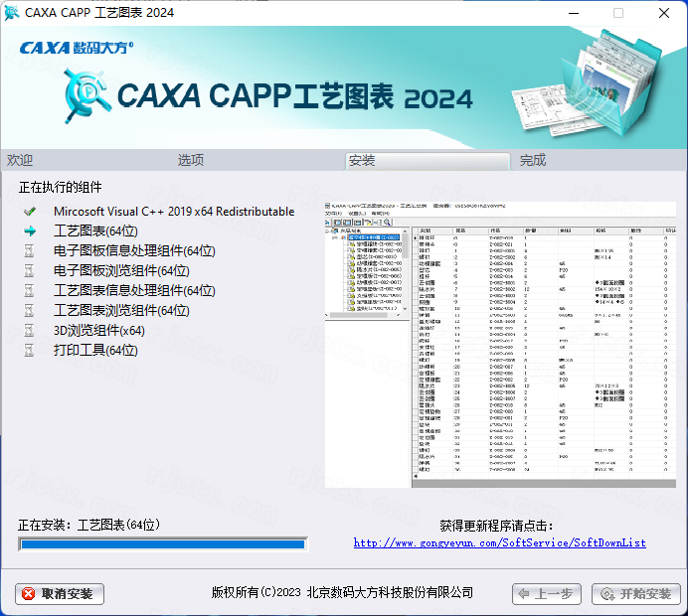
Task: Open the 选项 step tab
Action: point(191,160)
